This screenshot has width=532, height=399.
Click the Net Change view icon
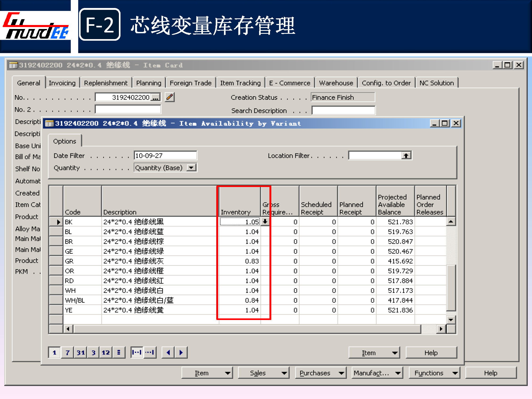click(137, 352)
